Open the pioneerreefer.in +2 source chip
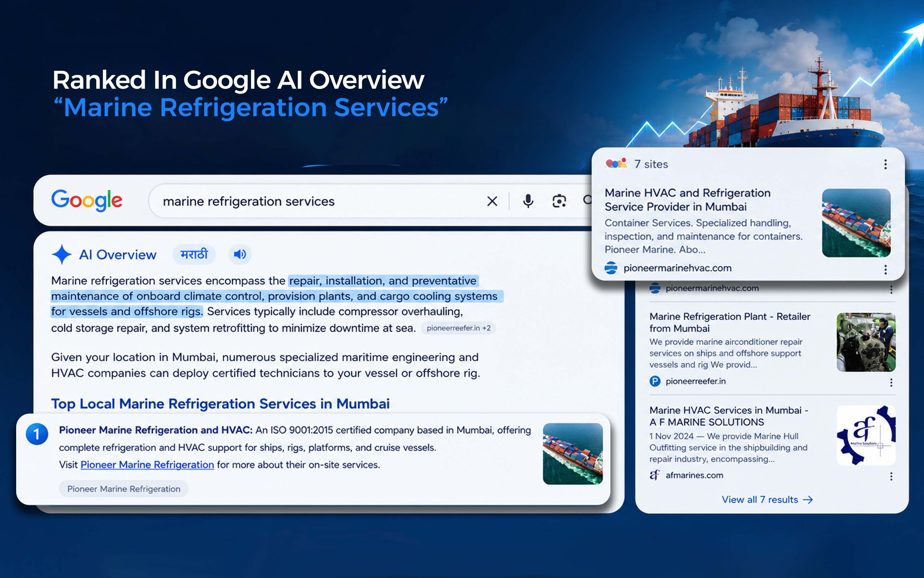Image resolution: width=924 pixels, height=578 pixels. click(458, 328)
